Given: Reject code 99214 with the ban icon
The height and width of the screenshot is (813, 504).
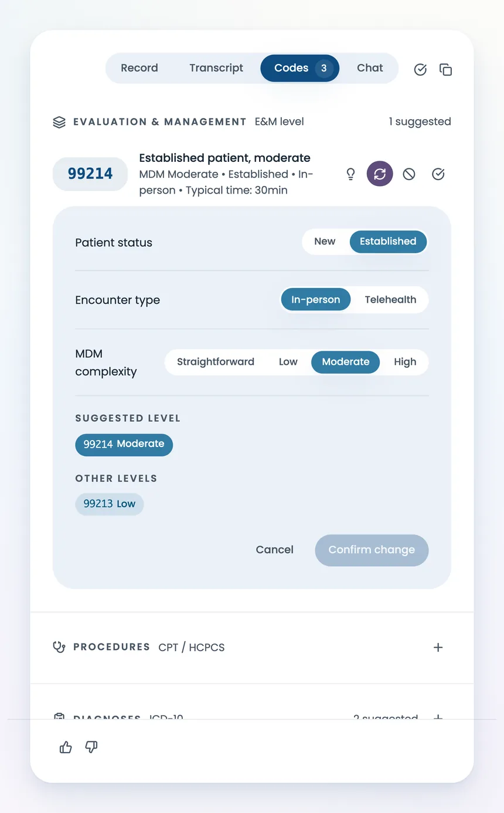Looking at the screenshot, I should [409, 174].
